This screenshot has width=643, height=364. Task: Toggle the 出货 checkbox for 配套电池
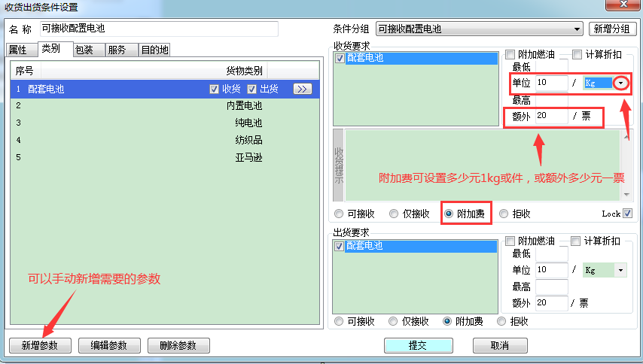pyautogui.click(x=251, y=89)
